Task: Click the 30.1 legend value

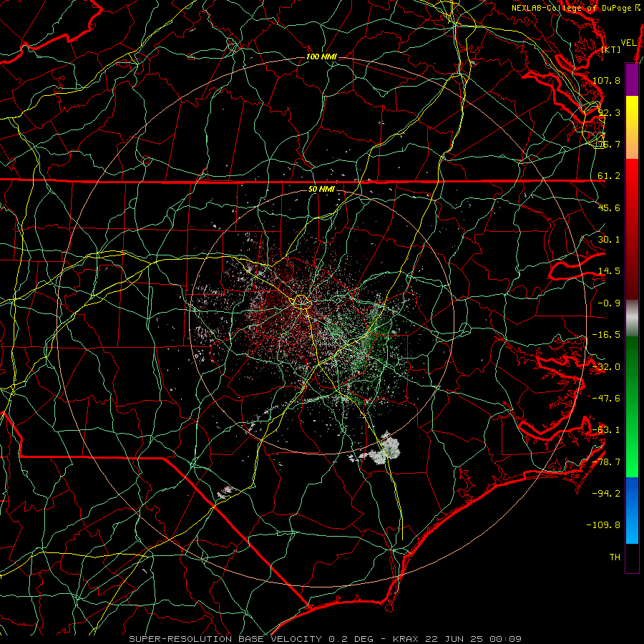Action: click(609, 240)
